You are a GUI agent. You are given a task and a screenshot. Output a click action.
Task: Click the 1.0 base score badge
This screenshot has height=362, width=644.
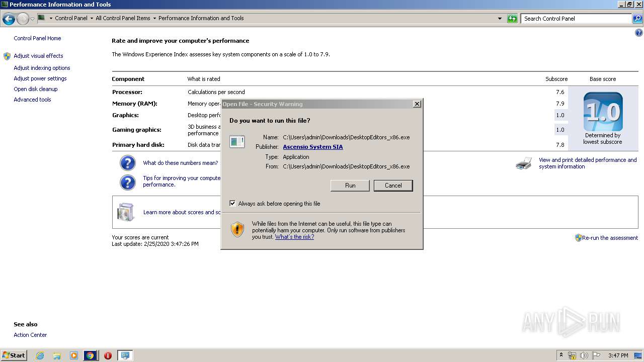pos(603,112)
